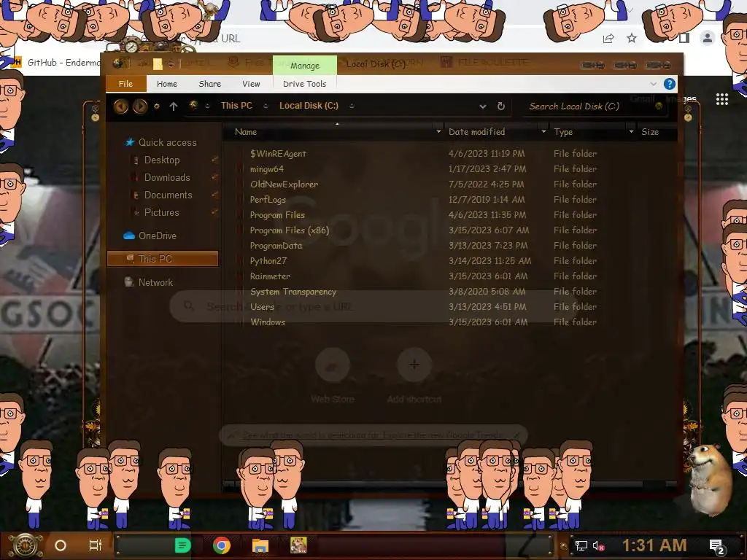Open the green chat app on taskbar

[x=182, y=545]
